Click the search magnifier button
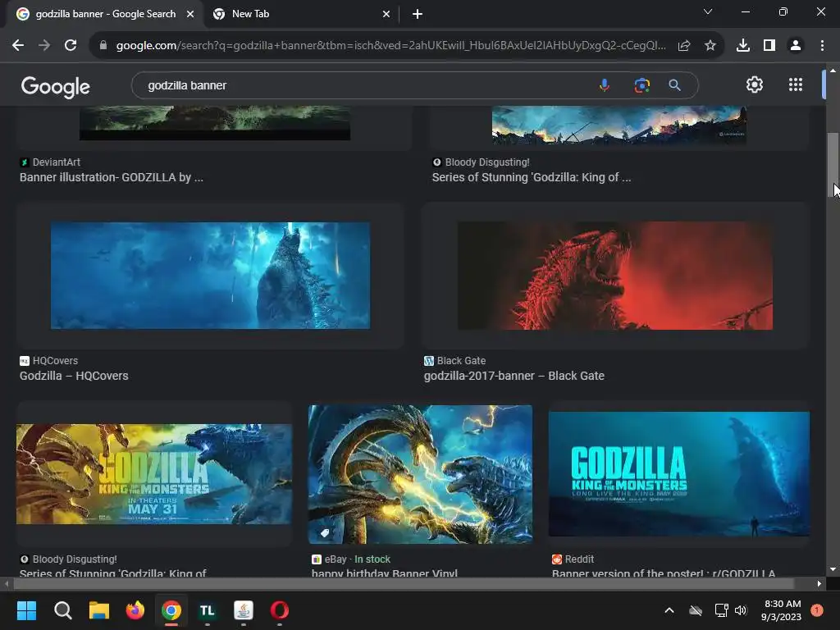This screenshot has width=840, height=630. pos(674,85)
